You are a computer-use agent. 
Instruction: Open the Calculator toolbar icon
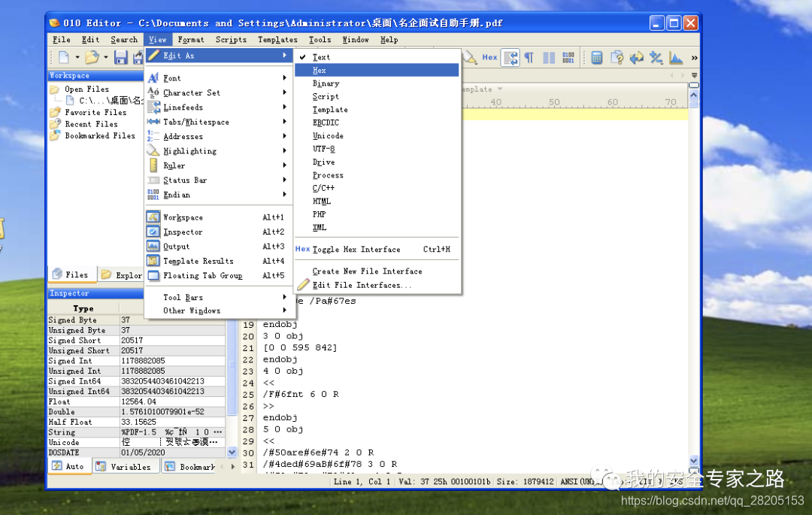[x=596, y=57]
